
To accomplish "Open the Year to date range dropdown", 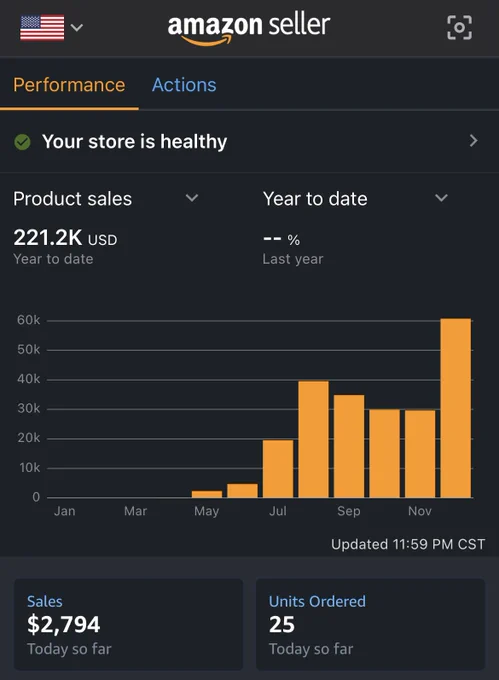I will point(355,199).
